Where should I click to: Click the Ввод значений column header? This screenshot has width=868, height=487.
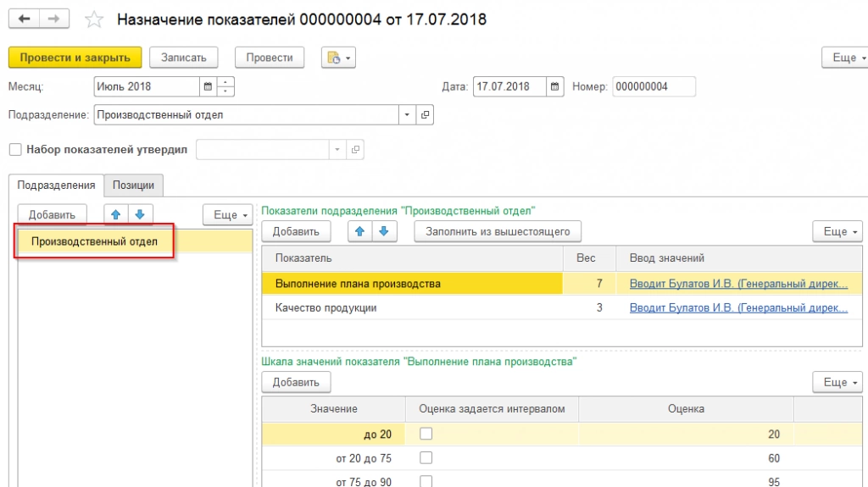(x=738, y=257)
